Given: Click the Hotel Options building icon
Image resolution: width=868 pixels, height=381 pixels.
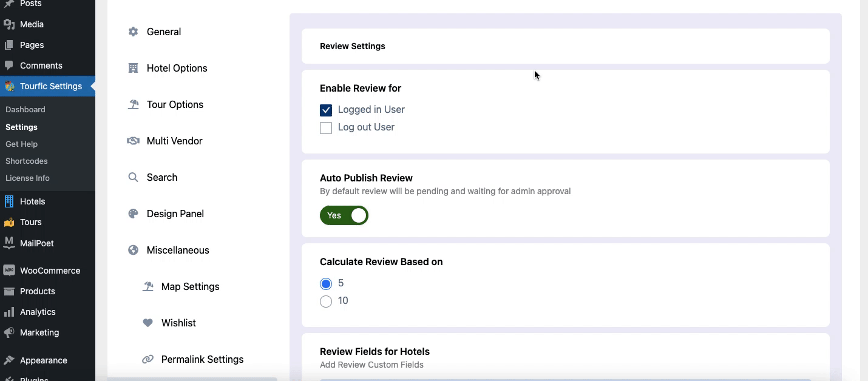Looking at the screenshot, I should coord(133,68).
